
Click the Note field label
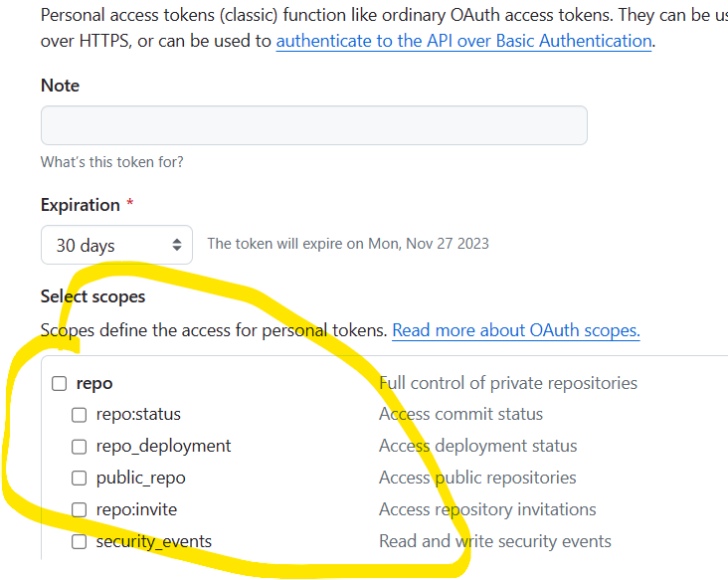[x=60, y=86]
